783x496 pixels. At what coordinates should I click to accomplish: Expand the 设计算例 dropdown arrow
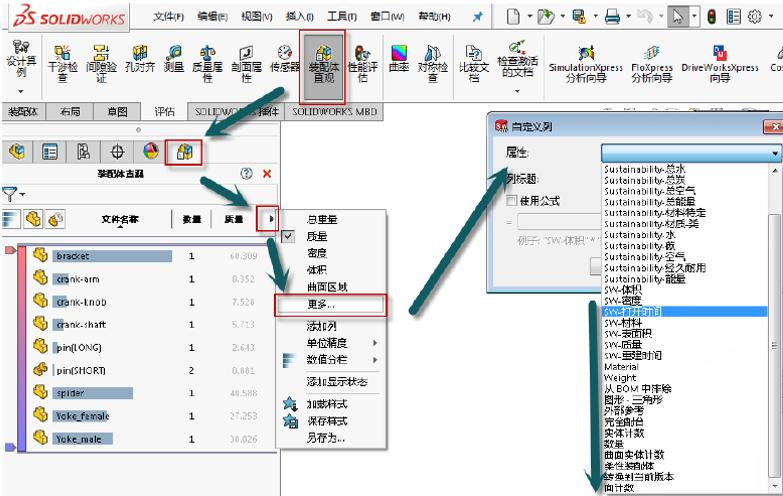pos(21,91)
